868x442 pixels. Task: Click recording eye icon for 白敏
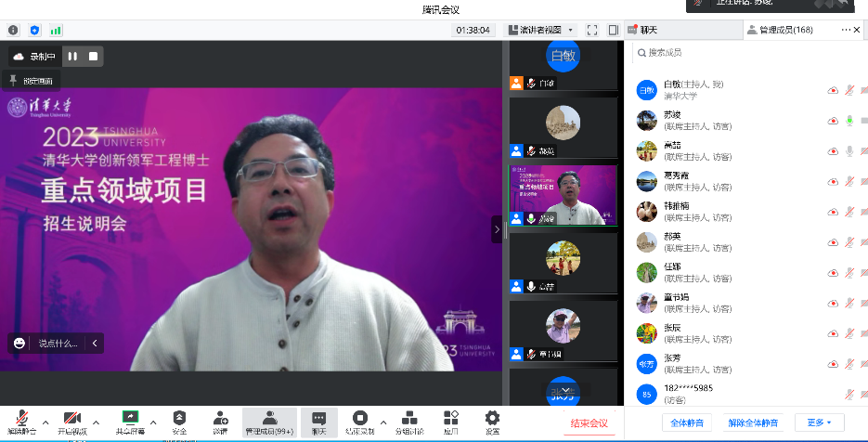(x=833, y=90)
